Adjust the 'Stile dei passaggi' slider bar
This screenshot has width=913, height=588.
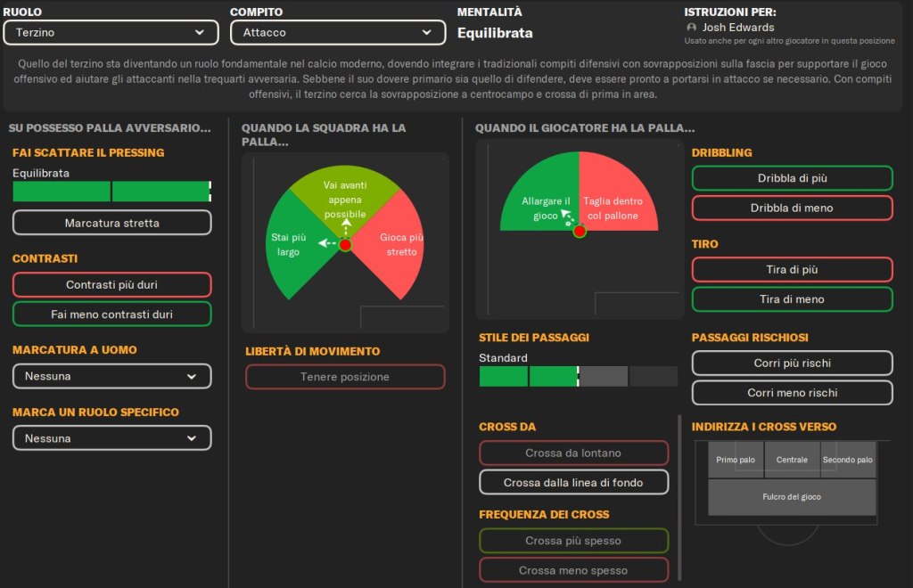[x=578, y=377]
